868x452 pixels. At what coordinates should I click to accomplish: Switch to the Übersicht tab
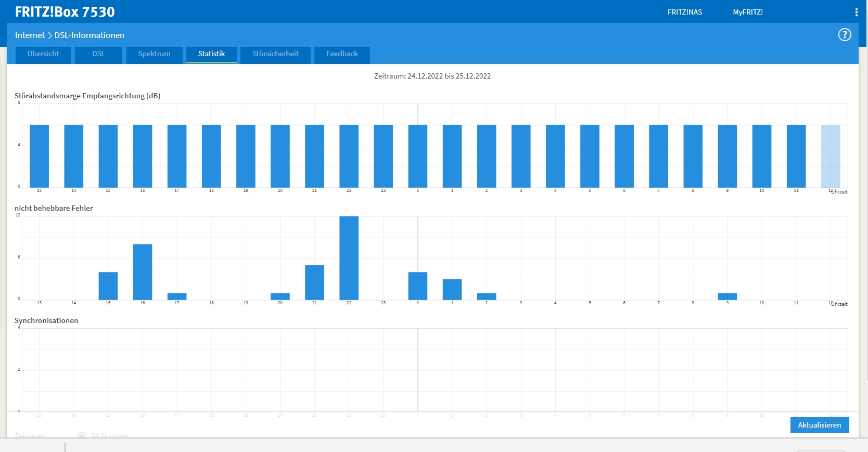pos(43,54)
